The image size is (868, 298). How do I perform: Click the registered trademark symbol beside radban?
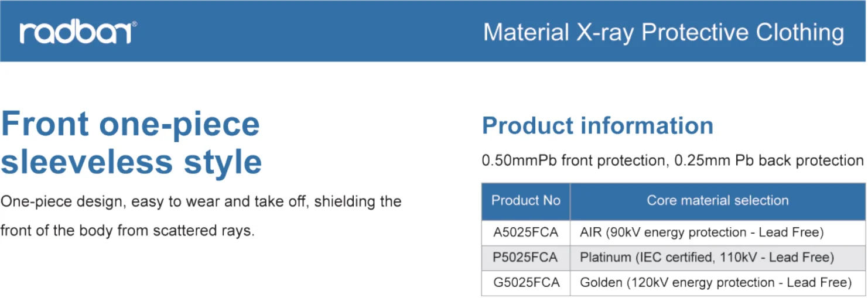click(134, 25)
